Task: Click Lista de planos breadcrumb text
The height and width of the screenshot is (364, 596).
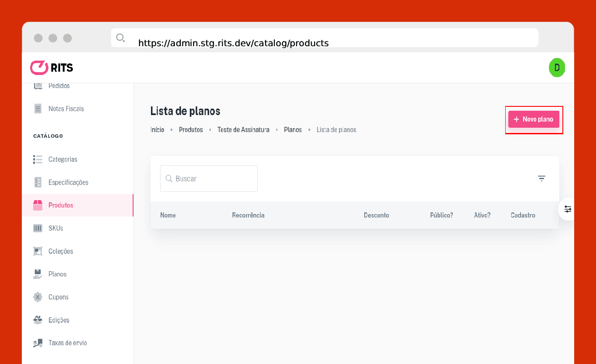Action: tap(336, 130)
